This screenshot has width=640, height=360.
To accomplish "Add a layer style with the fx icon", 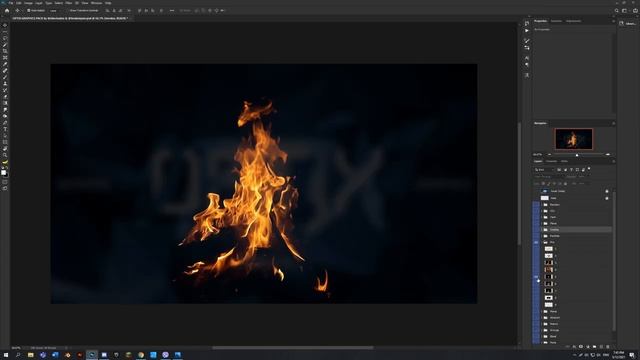I will click(x=574, y=347).
